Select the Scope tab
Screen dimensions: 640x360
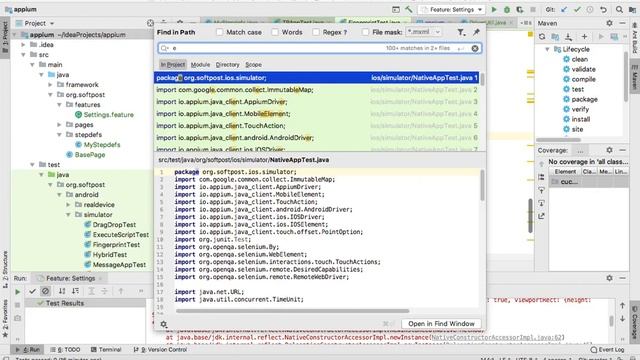point(253,64)
